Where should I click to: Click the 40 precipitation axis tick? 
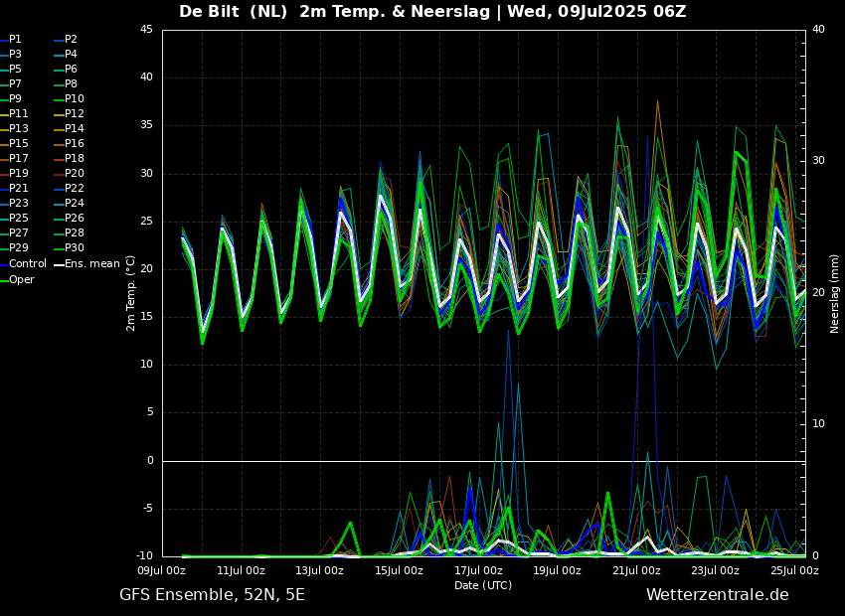(818, 30)
